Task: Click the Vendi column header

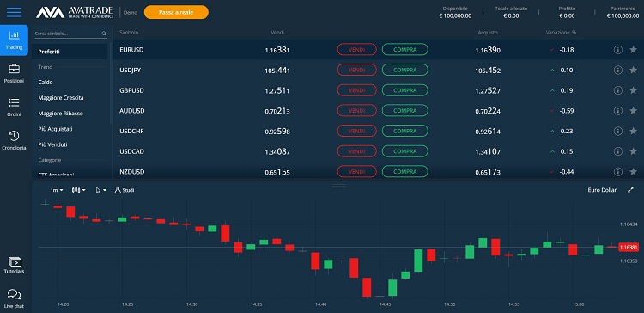Action: pyautogui.click(x=277, y=33)
